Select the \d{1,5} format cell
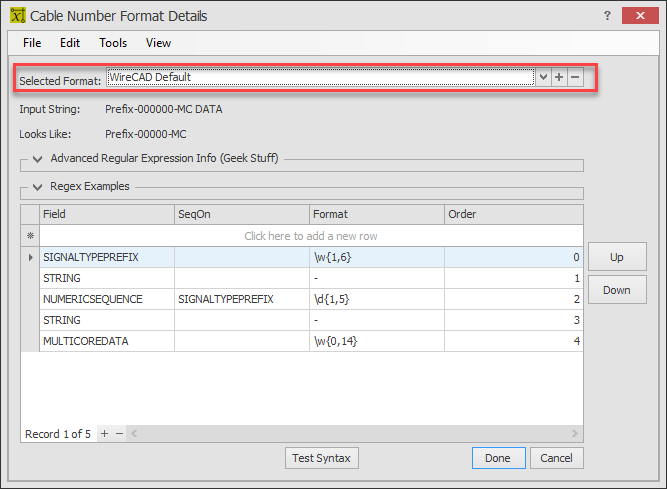The image size is (667, 489). click(x=377, y=299)
